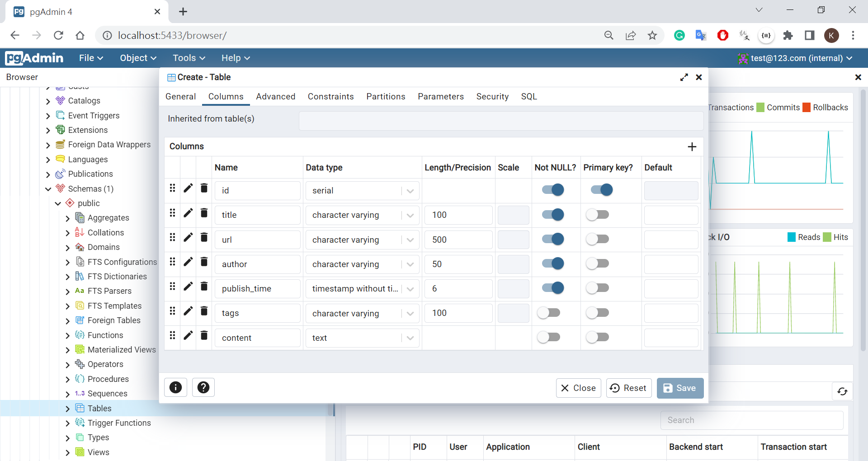Click the dashboard refresh icon
Image resolution: width=868 pixels, height=461 pixels.
[842, 391]
